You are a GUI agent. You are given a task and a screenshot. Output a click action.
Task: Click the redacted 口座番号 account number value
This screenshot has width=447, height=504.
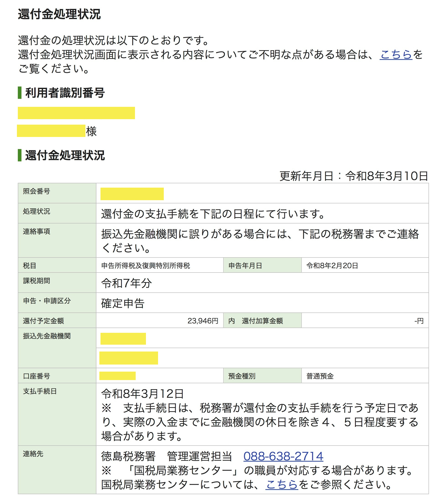click(x=117, y=376)
